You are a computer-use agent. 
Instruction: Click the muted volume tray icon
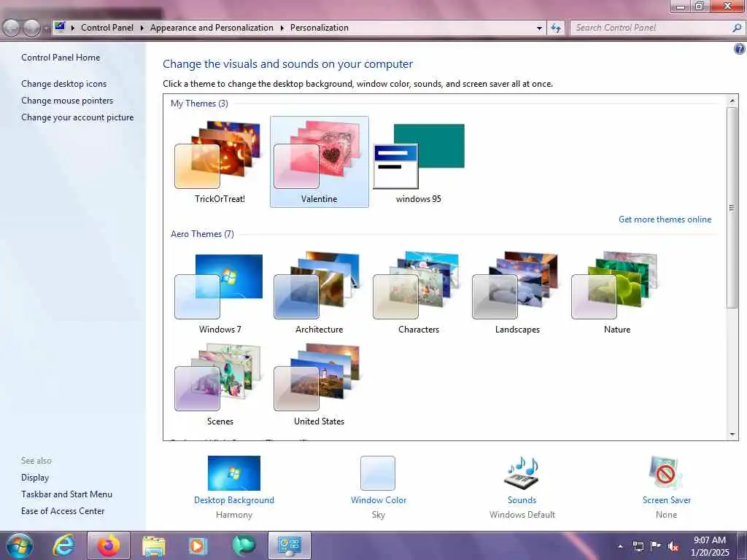[x=673, y=546]
